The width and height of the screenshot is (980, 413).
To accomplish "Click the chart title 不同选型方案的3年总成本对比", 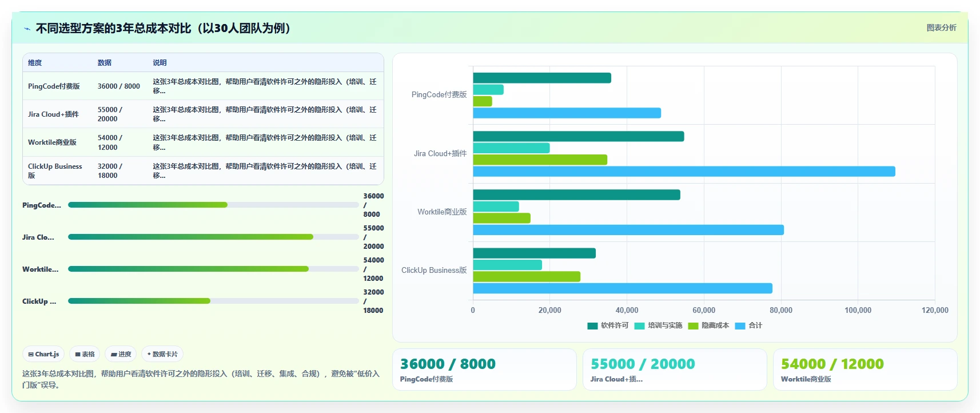I will [x=164, y=28].
